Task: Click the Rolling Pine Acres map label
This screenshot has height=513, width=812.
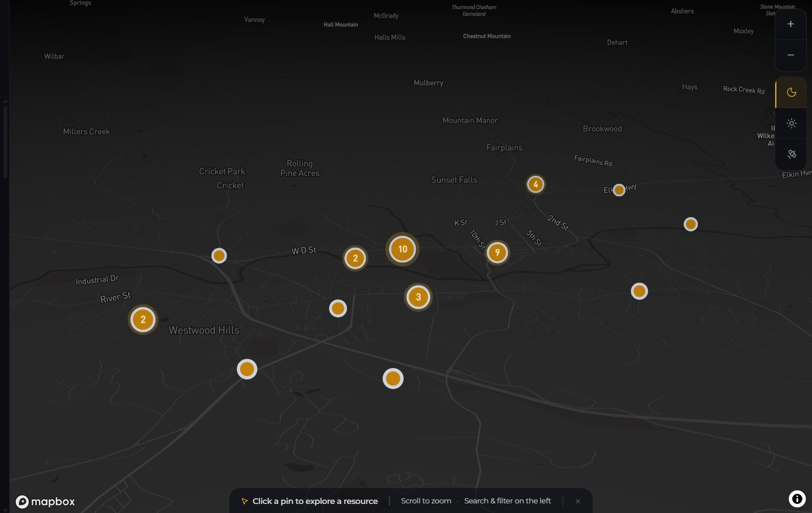Action: point(300,169)
